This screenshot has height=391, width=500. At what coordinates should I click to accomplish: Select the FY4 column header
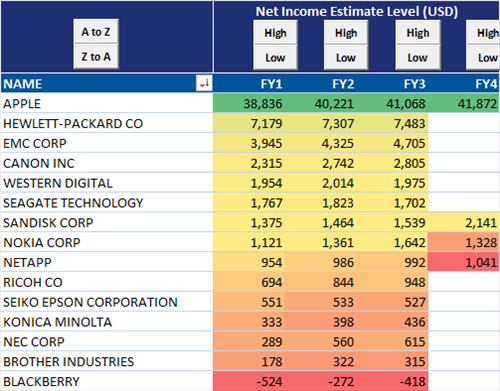[464, 83]
